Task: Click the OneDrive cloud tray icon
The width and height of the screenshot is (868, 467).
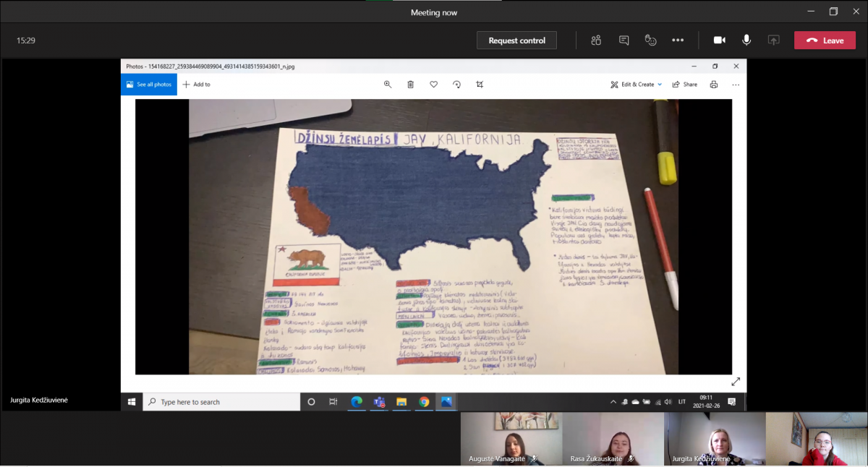Action: click(635, 402)
